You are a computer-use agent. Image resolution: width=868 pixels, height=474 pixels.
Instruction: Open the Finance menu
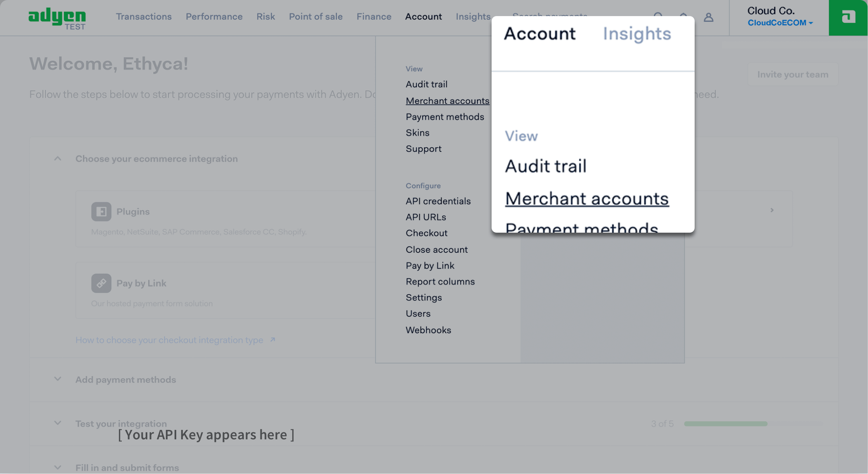pos(374,17)
